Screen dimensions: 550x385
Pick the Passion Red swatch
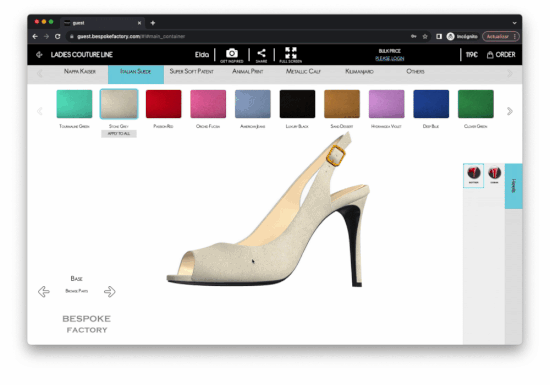coord(163,104)
